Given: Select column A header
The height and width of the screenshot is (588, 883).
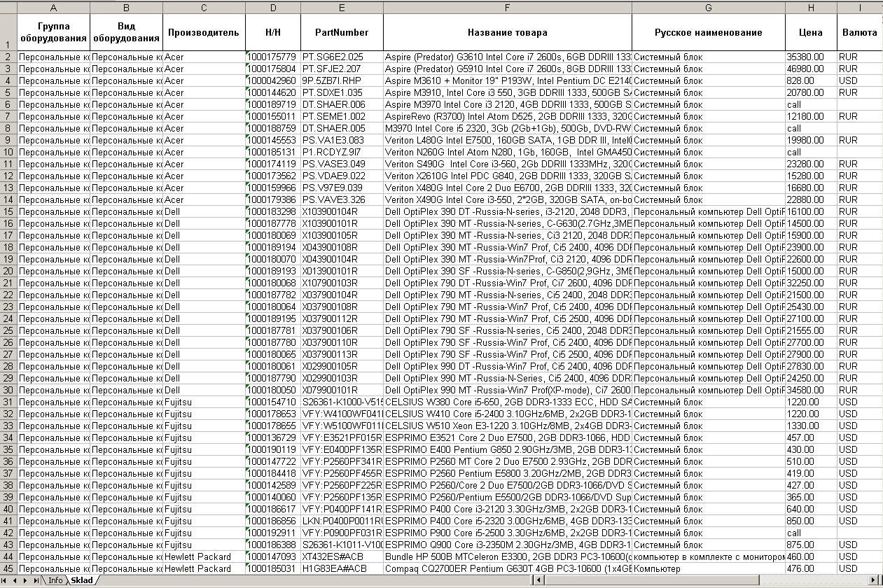Looking at the screenshot, I should (x=54, y=8).
